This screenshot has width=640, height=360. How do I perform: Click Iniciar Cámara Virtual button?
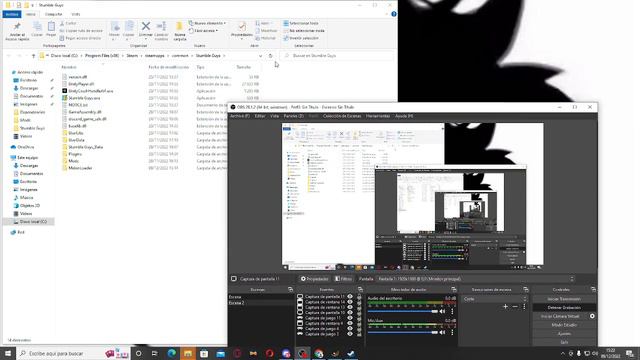[x=560, y=316]
